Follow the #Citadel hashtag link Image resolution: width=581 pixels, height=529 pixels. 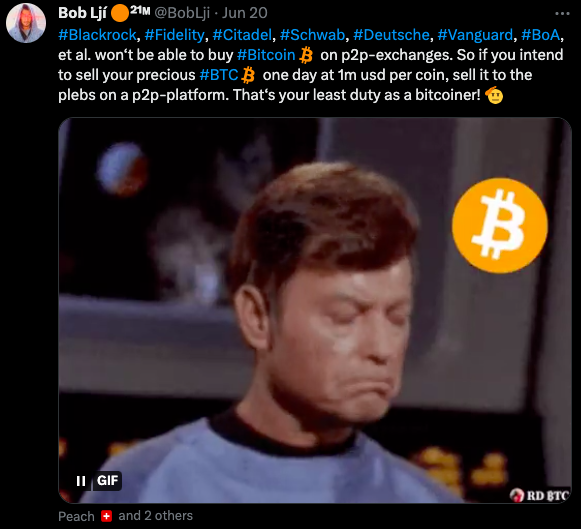point(242,35)
